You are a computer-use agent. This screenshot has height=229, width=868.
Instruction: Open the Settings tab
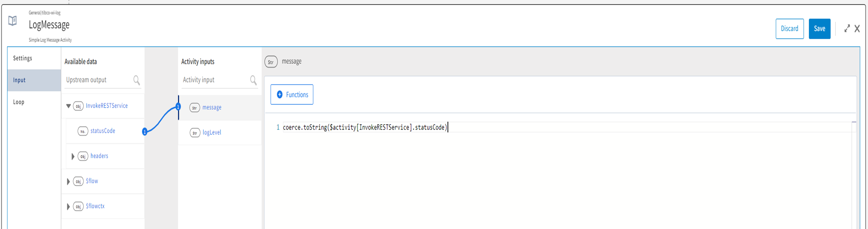(x=23, y=58)
